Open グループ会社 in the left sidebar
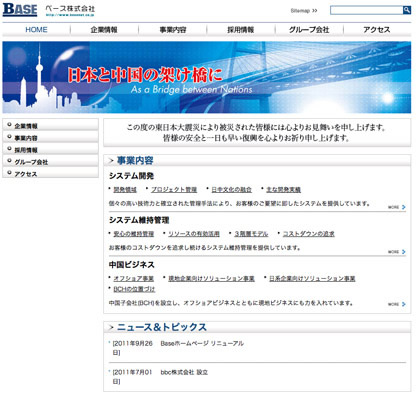Screen dimensions: 416x397 (x=50, y=162)
